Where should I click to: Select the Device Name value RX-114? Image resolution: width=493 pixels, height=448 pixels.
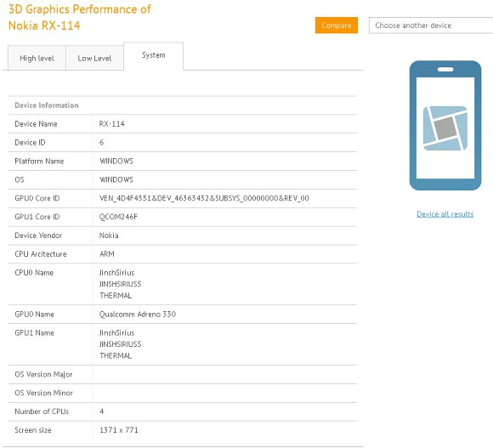[112, 124]
